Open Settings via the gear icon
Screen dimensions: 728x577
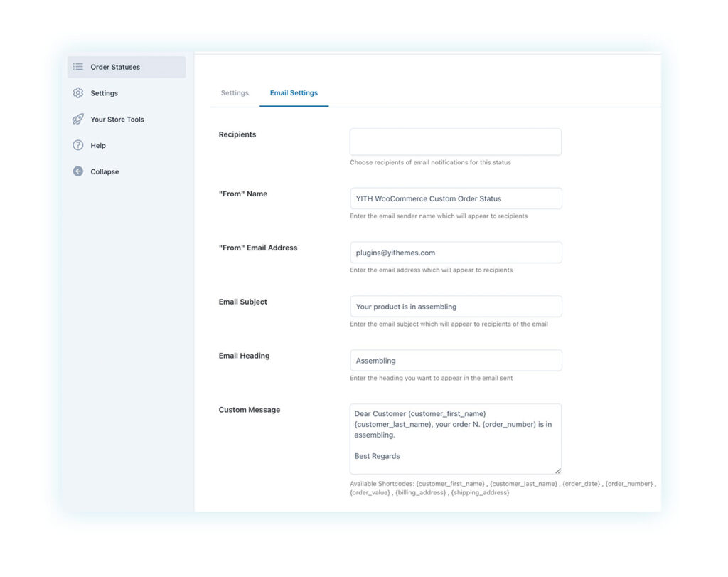point(78,92)
